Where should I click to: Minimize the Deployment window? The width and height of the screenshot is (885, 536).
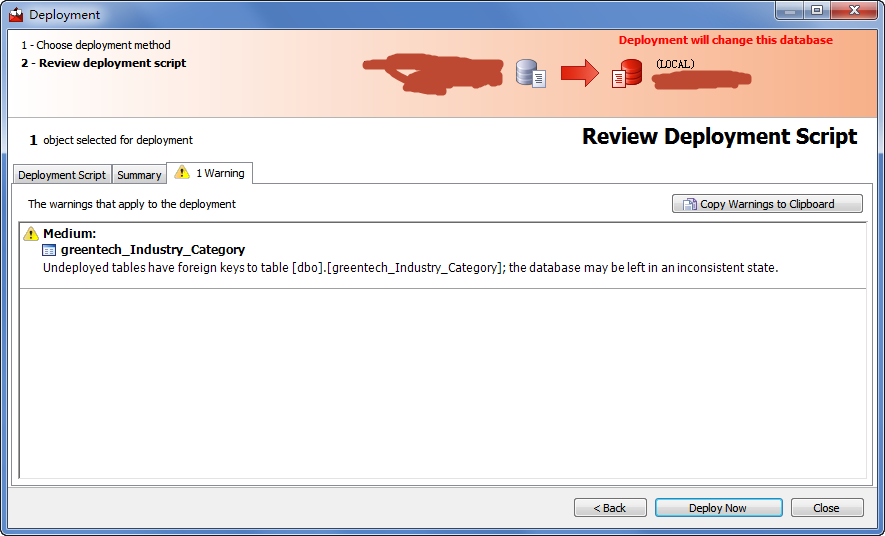tap(790, 11)
